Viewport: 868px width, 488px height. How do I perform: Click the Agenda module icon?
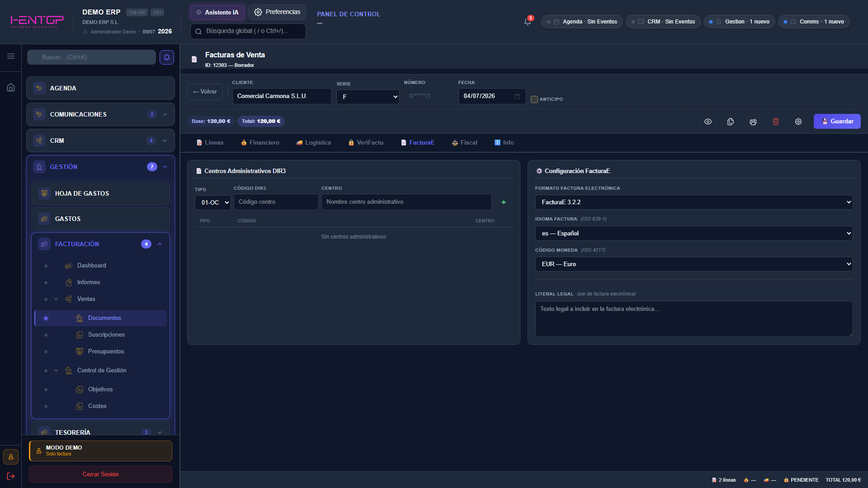[39, 88]
